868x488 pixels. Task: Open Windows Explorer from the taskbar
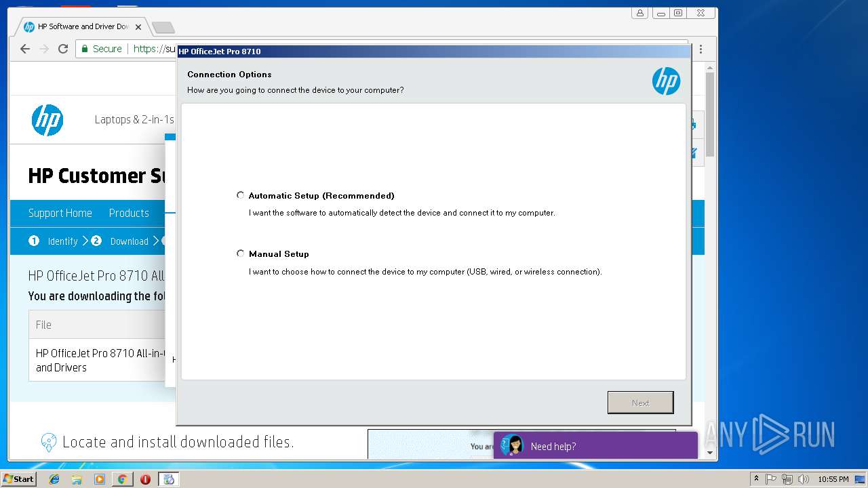point(77,479)
